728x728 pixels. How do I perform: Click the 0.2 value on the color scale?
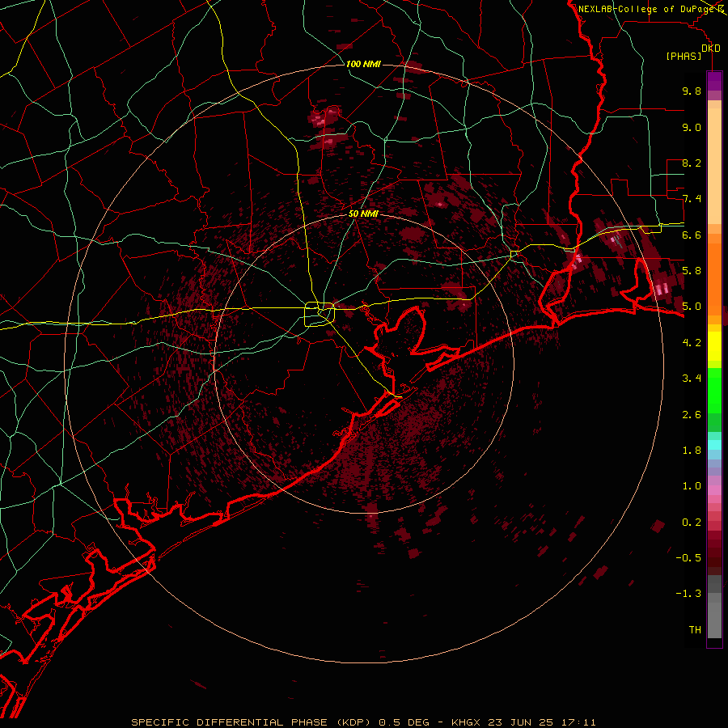[x=692, y=523]
